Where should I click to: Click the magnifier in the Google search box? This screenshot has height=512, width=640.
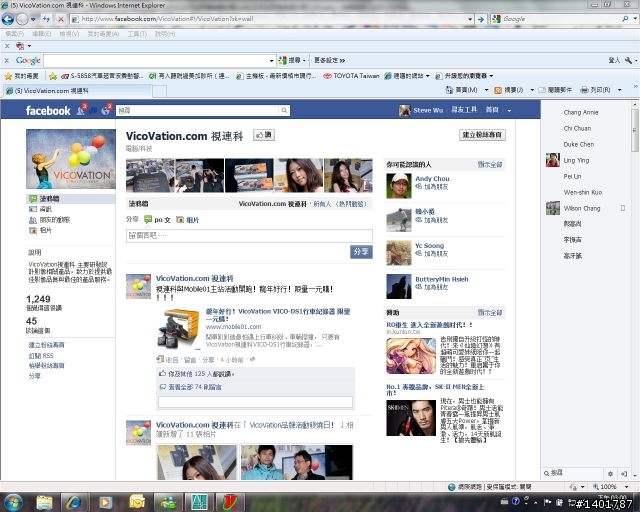pos(625,19)
